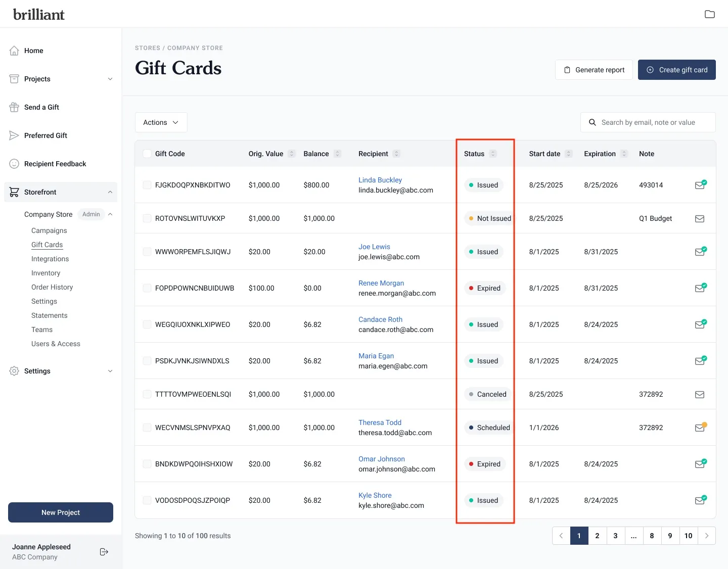
Task: Check the box for gift code FJGKDOQPXNBKDITWO
Action: pyautogui.click(x=147, y=185)
